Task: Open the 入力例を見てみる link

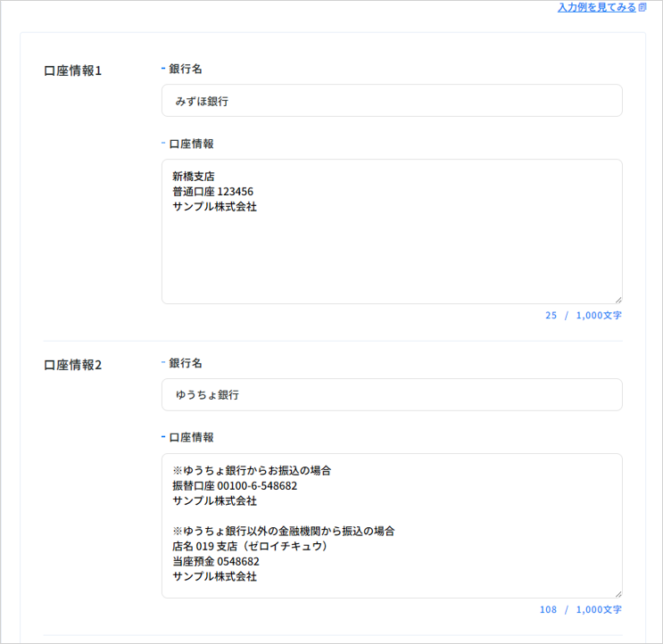Action: tap(596, 7)
